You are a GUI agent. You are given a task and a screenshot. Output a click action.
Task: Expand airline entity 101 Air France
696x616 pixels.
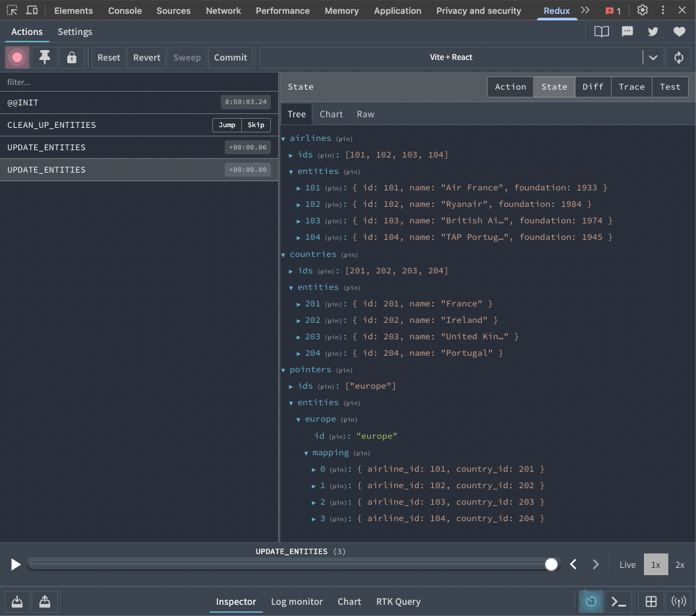coord(299,188)
